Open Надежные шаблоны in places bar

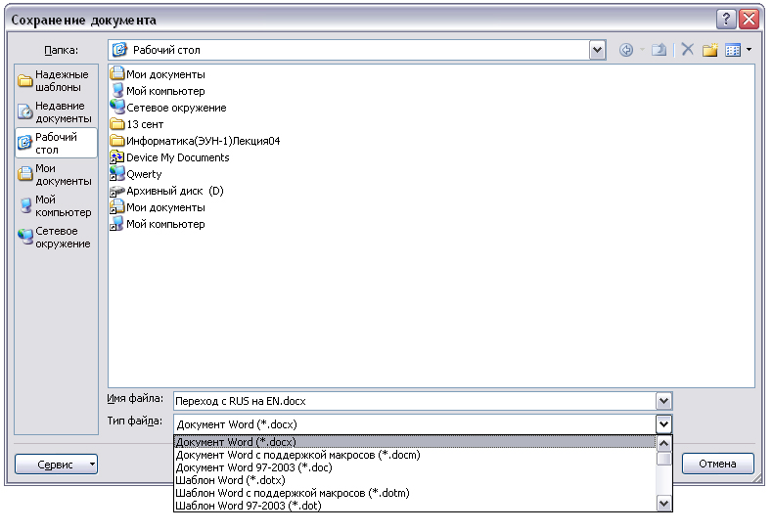[56, 81]
